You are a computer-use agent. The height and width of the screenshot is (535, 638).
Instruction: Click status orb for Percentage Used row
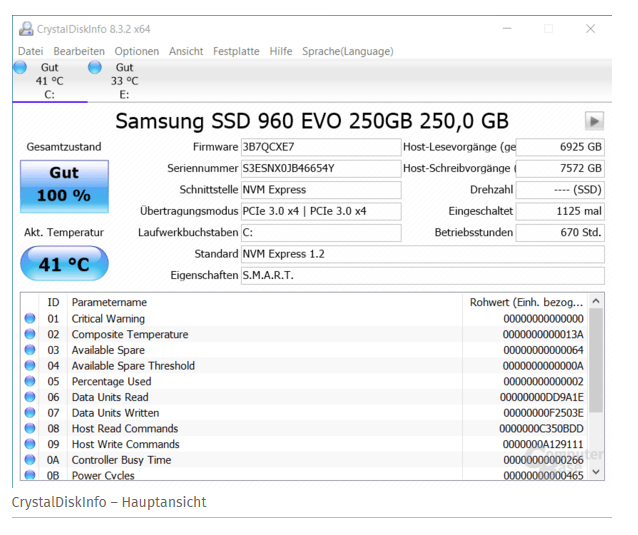(x=30, y=381)
